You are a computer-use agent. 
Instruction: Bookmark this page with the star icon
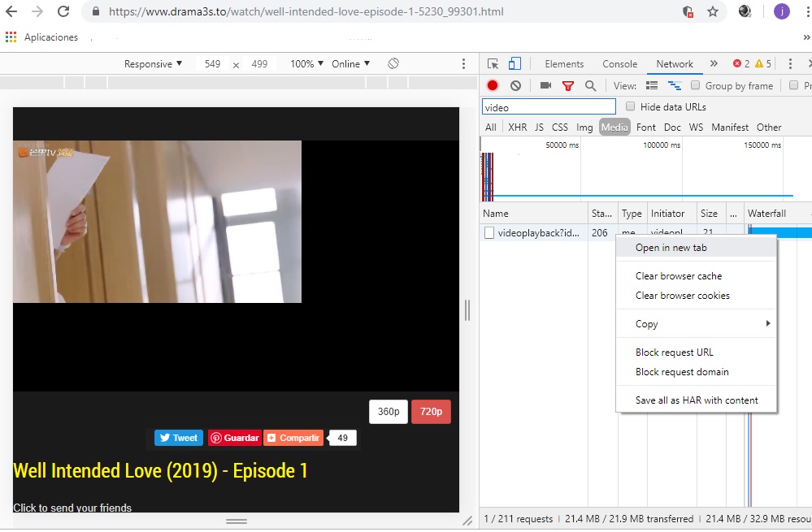click(x=713, y=11)
